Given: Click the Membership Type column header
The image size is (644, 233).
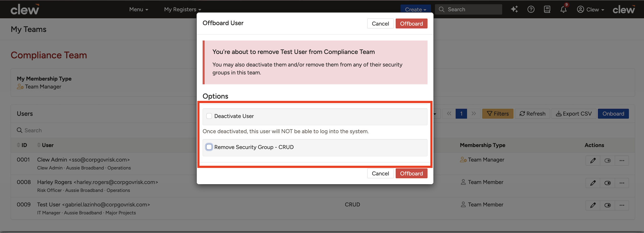Looking at the screenshot, I should [482, 145].
